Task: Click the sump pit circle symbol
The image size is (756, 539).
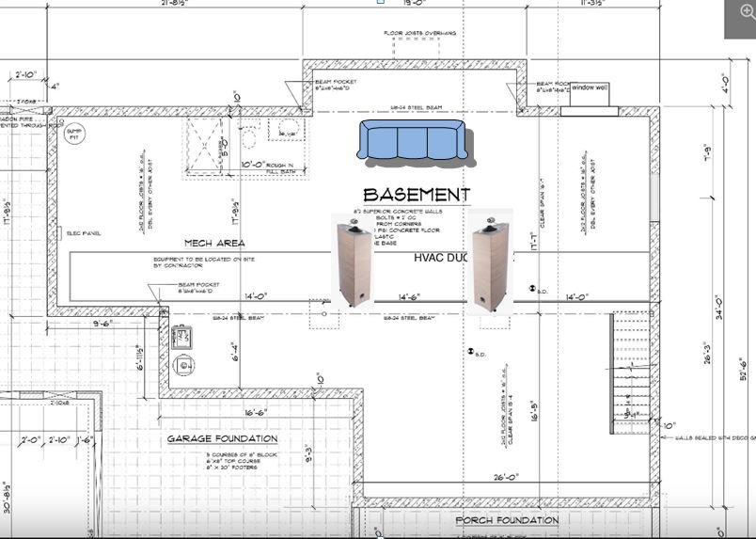Action: click(73, 134)
